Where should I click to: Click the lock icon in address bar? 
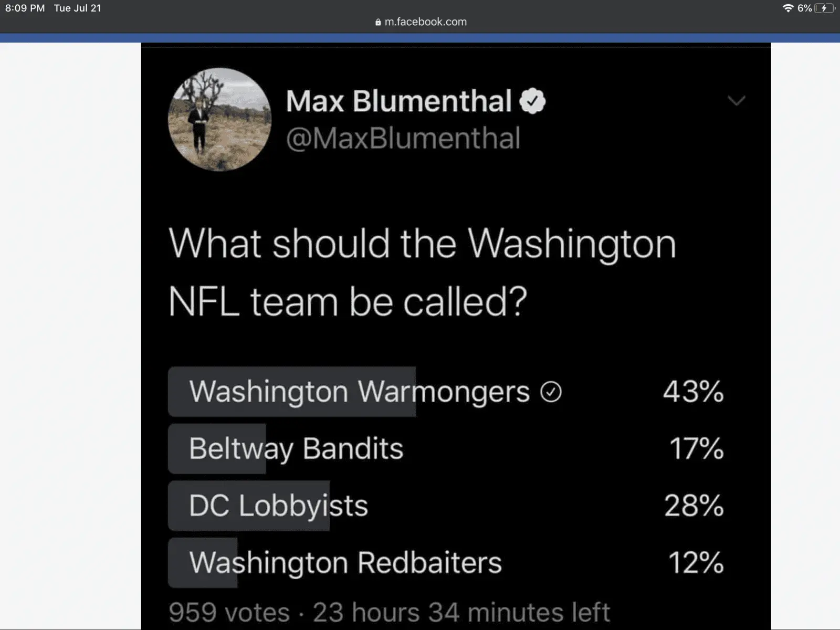(378, 23)
